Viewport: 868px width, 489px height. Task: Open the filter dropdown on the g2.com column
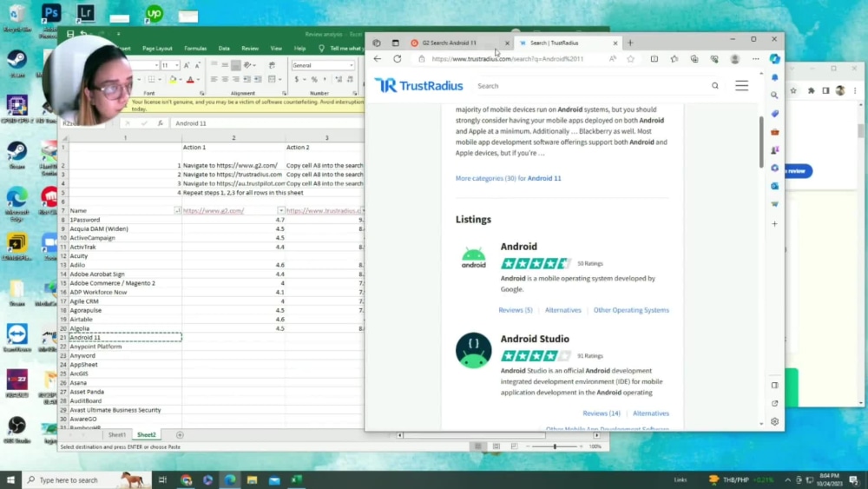280,211
